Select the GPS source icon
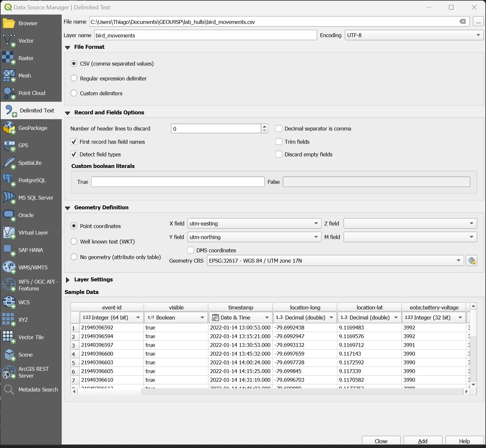This screenshot has height=448, width=486. [9, 145]
